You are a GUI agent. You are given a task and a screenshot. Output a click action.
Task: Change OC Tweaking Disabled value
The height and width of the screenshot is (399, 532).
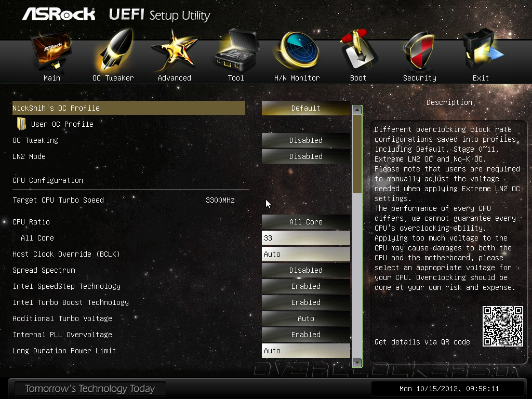coord(305,140)
